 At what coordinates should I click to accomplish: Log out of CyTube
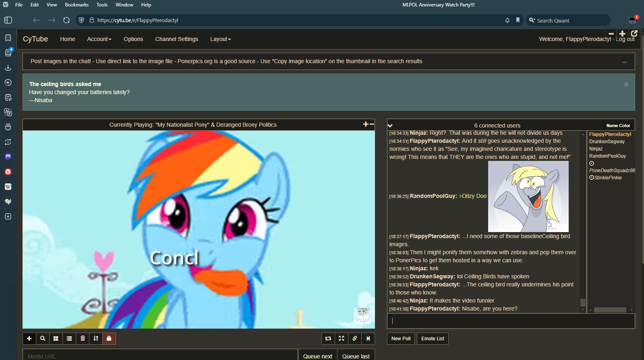(625, 39)
